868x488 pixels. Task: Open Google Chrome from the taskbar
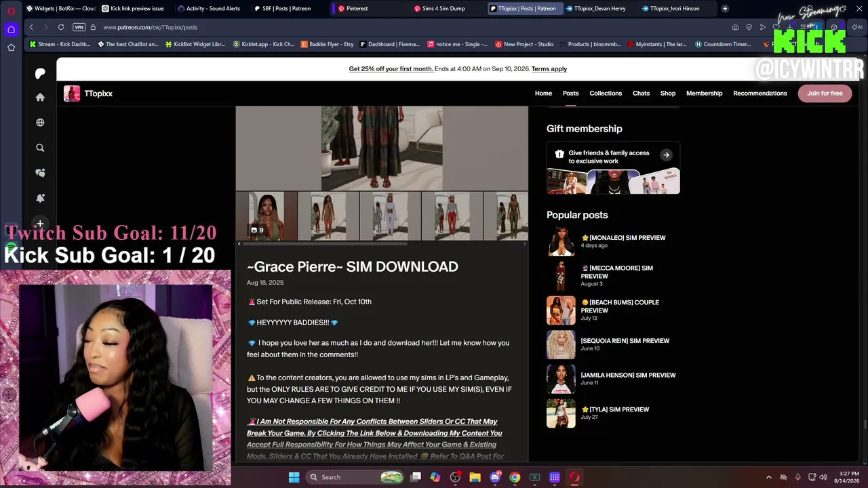pyautogui.click(x=515, y=477)
